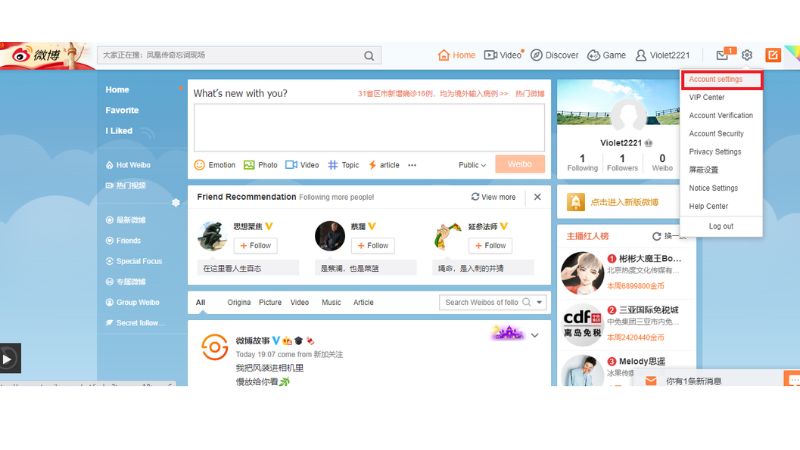Click Log out in dropdown
The image size is (800, 450).
tap(721, 227)
